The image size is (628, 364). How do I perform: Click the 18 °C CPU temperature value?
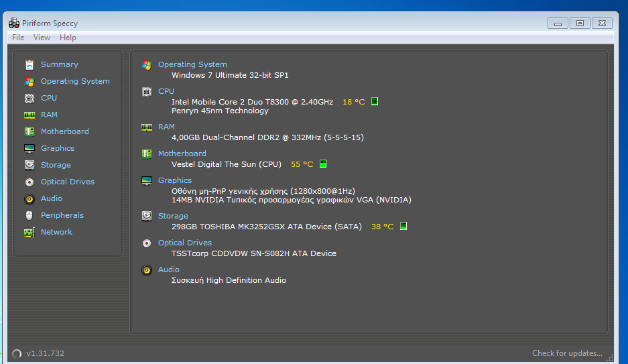click(x=354, y=102)
